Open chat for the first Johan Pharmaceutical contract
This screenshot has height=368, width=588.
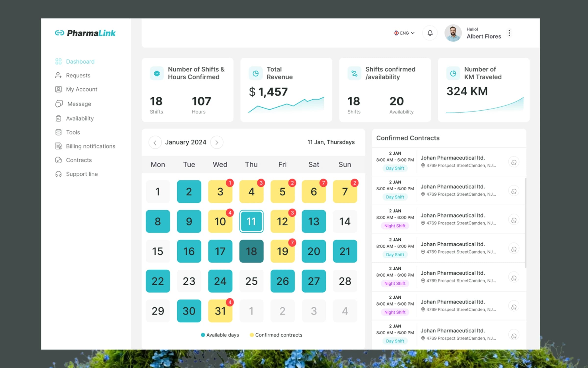[514, 162]
